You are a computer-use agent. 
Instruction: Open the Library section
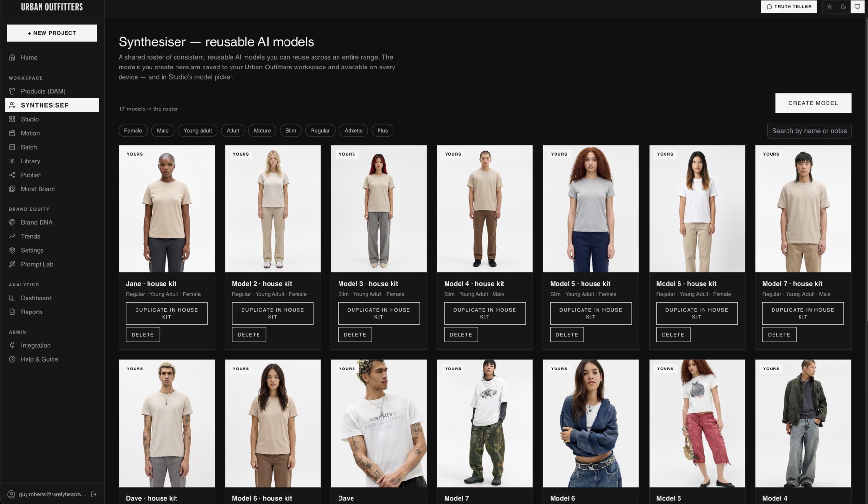(x=52, y=161)
